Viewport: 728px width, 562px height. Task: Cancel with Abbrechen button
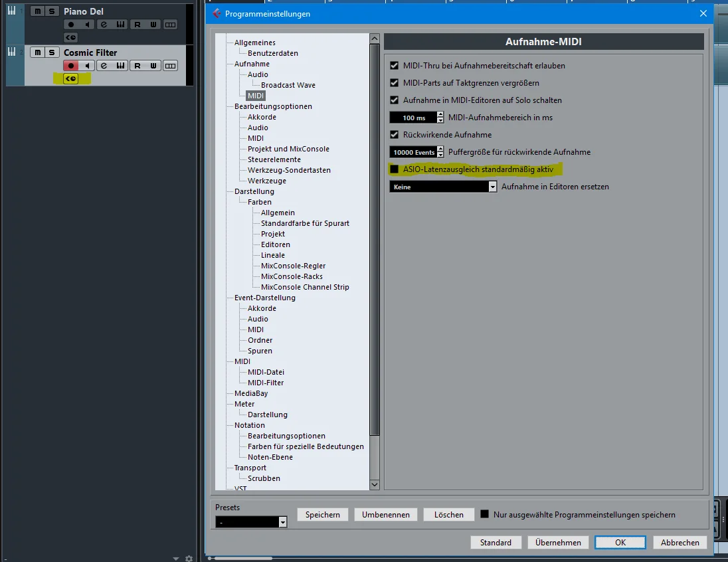(x=680, y=543)
